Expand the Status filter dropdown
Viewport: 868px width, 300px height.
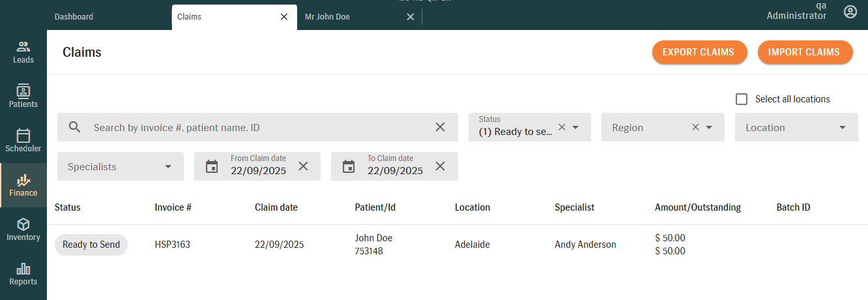[x=575, y=128]
